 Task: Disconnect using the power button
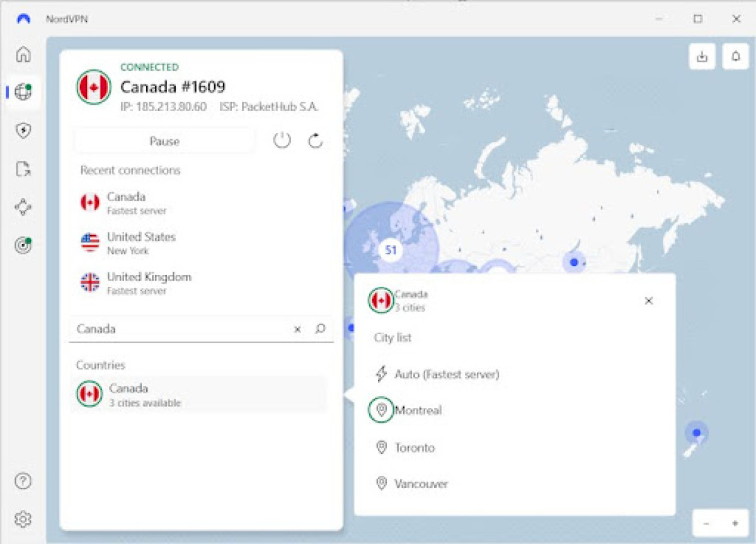click(x=282, y=141)
